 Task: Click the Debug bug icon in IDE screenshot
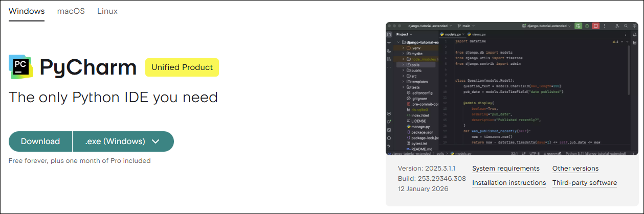tap(587, 26)
